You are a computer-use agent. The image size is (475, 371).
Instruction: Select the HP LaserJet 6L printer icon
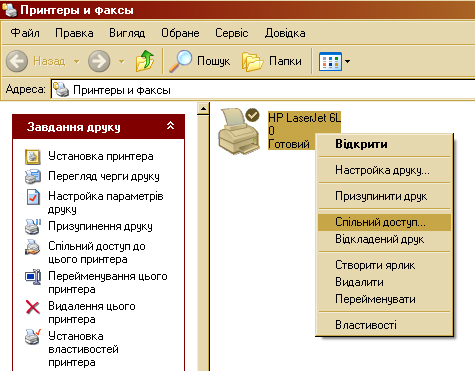(239, 131)
